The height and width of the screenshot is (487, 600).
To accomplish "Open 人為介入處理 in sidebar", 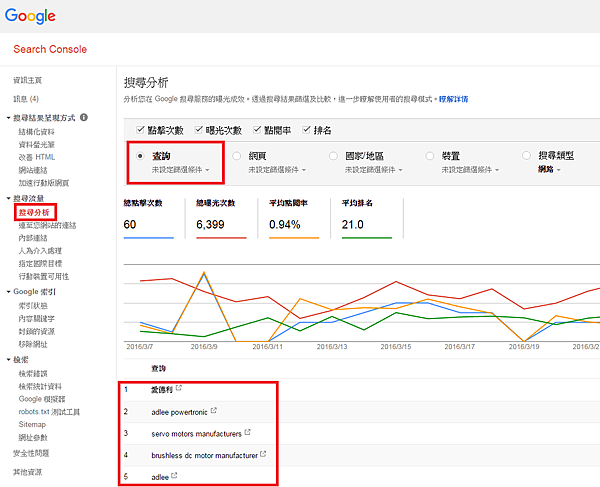I will [40, 251].
